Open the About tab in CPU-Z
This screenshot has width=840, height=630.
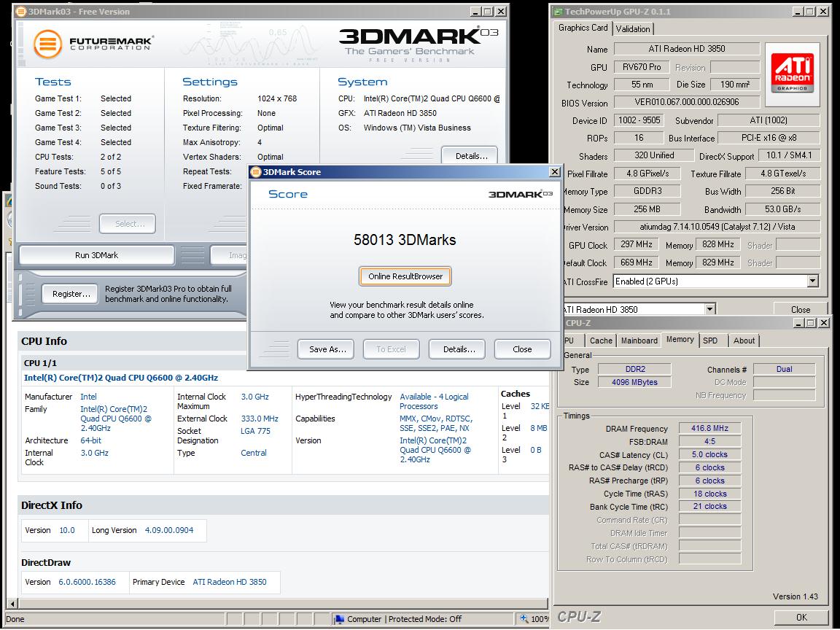tap(744, 341)
